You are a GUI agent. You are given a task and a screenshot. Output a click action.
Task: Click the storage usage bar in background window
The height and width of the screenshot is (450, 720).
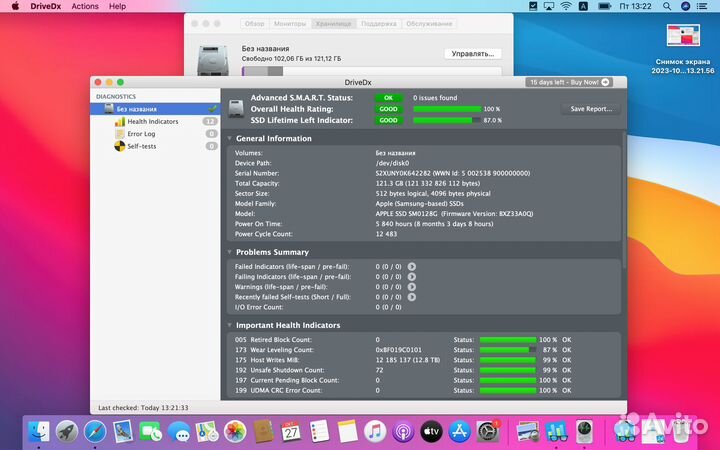(x=371, y=71)
